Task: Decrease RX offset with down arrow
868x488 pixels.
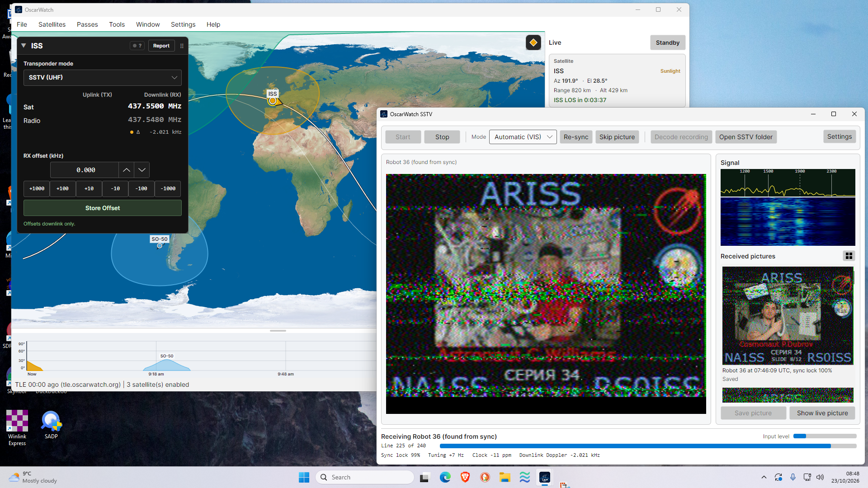Action: tap(142, 170)
